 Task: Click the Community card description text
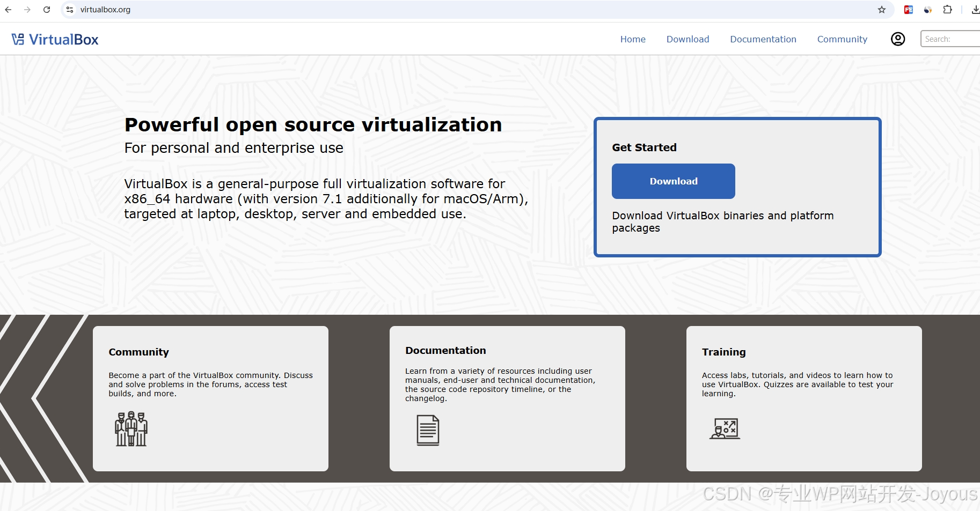pyautogui.click(x=210, y=384)
